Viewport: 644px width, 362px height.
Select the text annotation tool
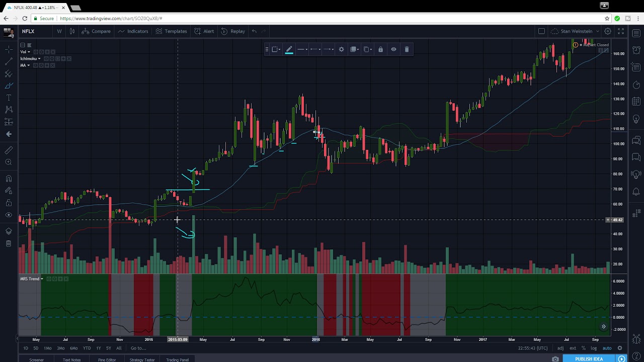(9, 98)
